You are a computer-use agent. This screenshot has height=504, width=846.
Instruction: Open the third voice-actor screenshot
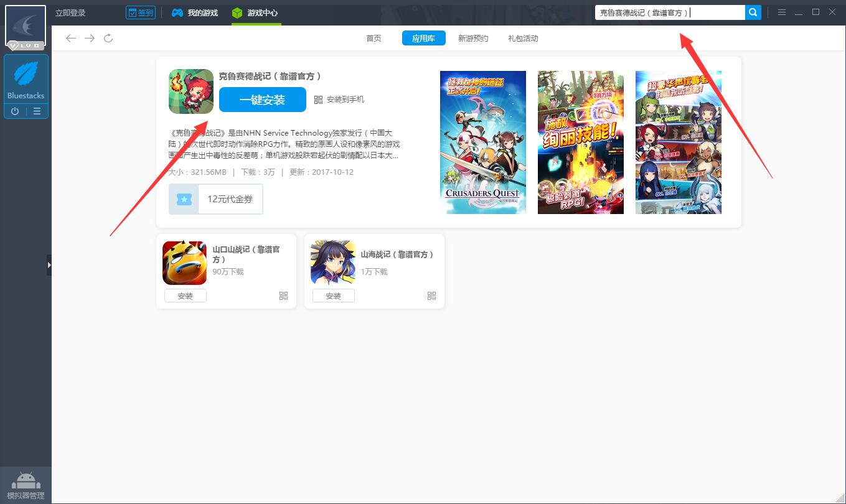pyautogui.click(x=679, y=142)
